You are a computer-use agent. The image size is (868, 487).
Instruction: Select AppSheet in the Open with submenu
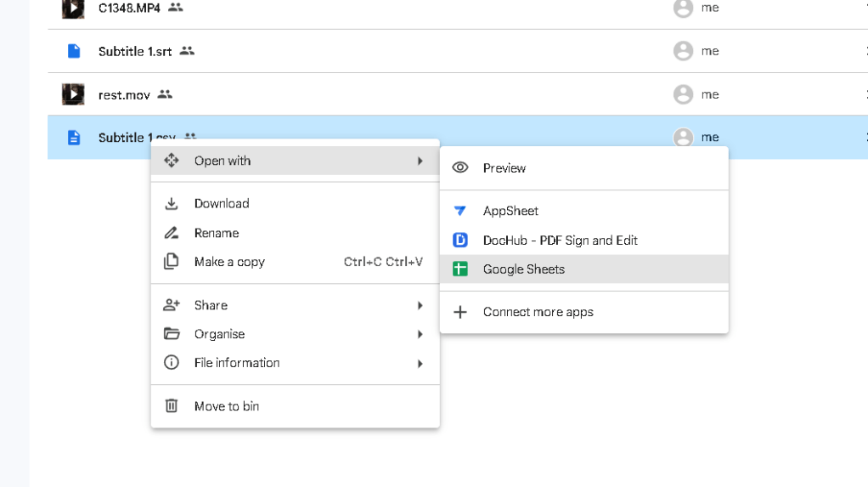[x=584, y=211]
